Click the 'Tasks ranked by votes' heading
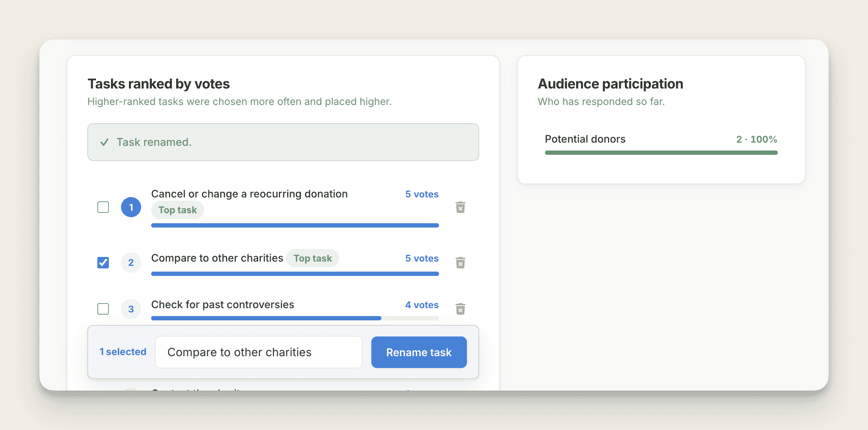The width and height of the screenshot is (868, 430). click(x=159, y=84)
